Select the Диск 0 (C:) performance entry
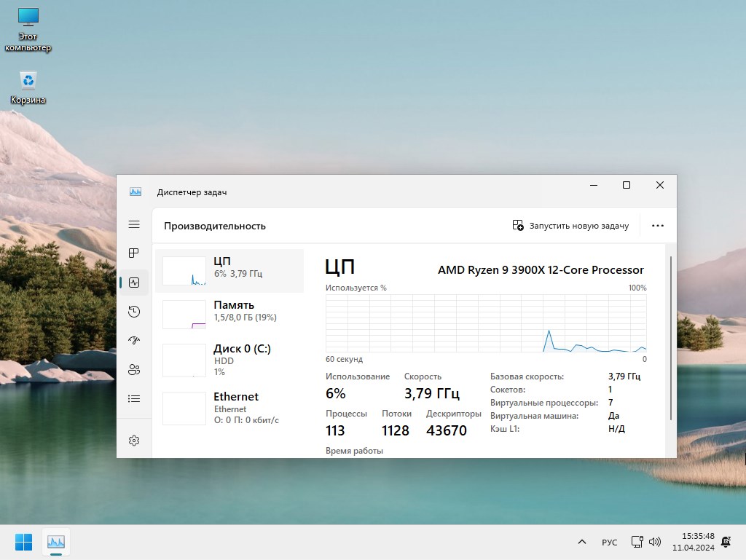 click(229, 360)
